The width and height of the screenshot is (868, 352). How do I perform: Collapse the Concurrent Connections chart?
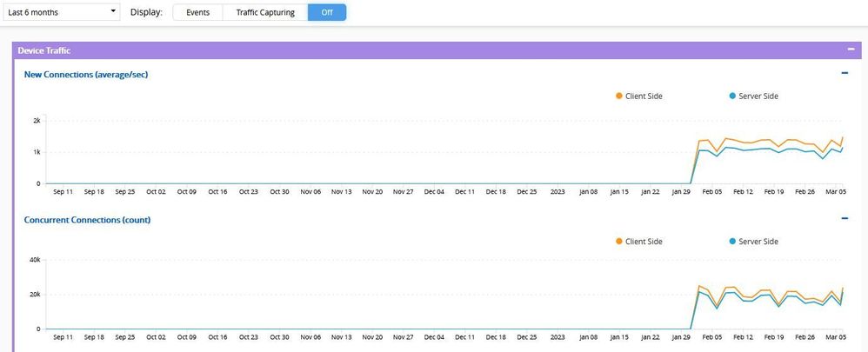tap(845, 219)
